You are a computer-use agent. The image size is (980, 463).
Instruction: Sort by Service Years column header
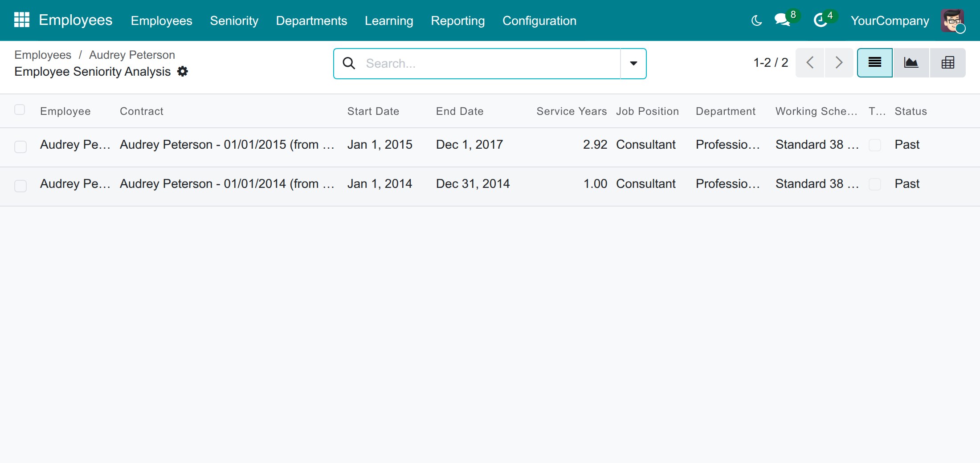point(572,111)
